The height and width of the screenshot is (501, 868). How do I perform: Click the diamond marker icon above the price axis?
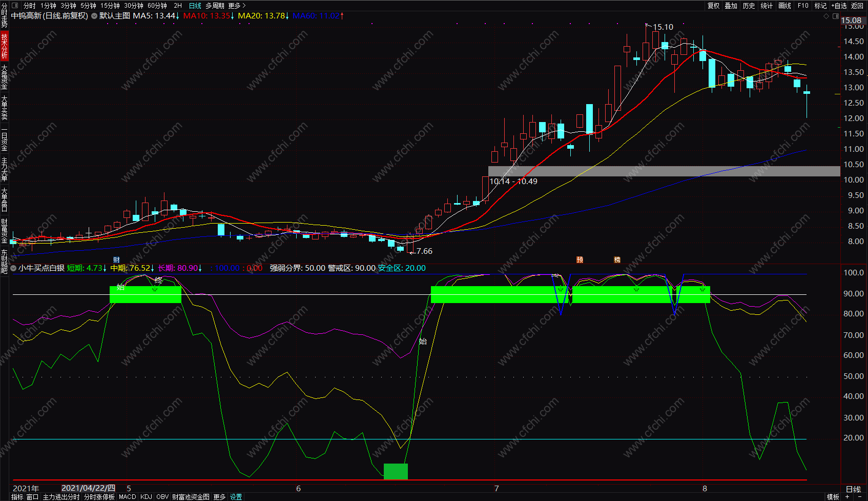coord(826,16)
